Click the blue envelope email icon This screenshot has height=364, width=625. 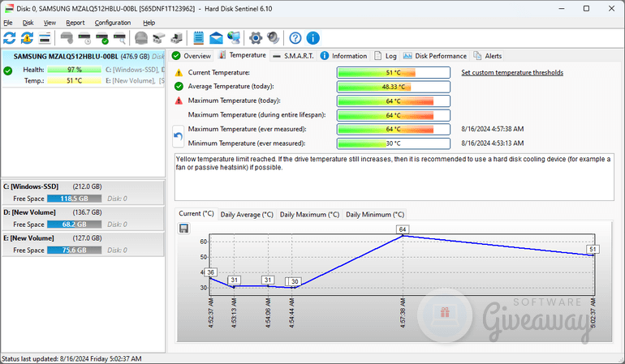(x=216, y=38)
